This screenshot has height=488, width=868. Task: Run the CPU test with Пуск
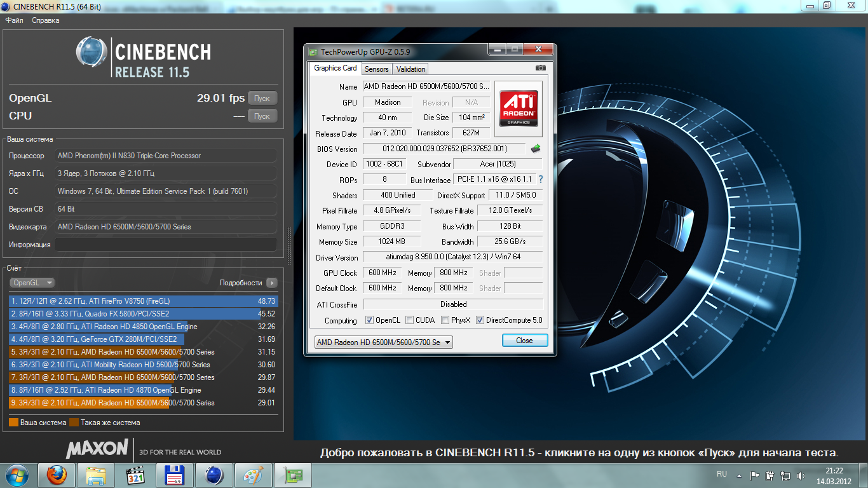[x=262, y=116]
